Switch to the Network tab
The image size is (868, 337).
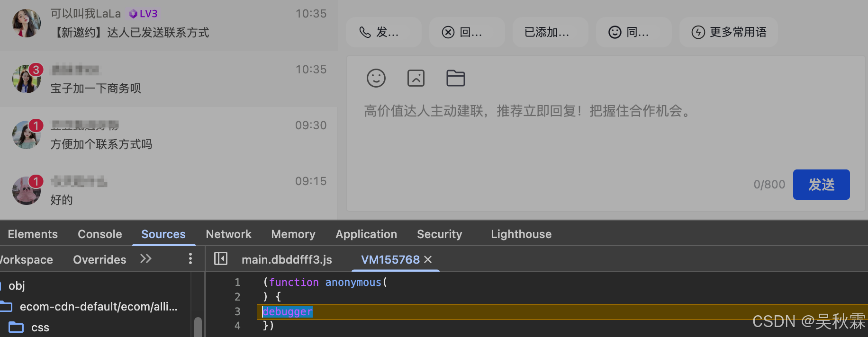click(228, 234)
